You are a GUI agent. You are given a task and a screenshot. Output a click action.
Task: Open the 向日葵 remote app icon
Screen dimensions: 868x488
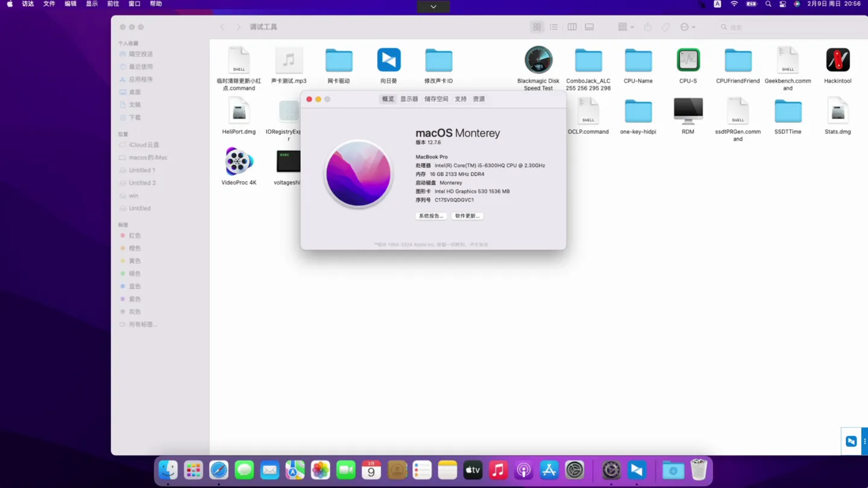tap(389, 60)
